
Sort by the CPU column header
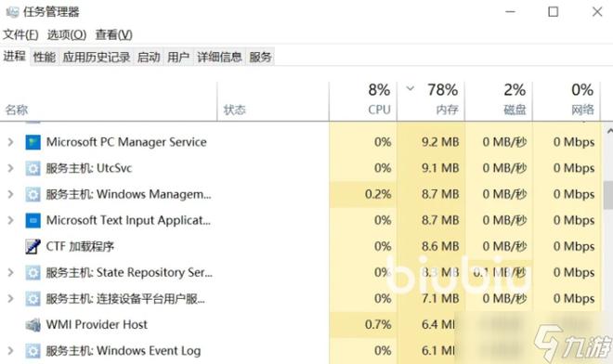click(x=363, y=101)
